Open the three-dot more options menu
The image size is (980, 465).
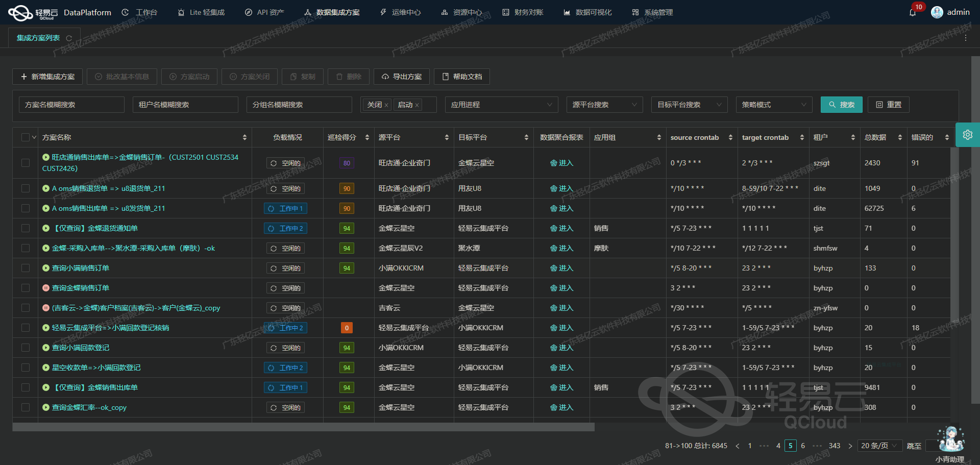[x=966, y=38]
